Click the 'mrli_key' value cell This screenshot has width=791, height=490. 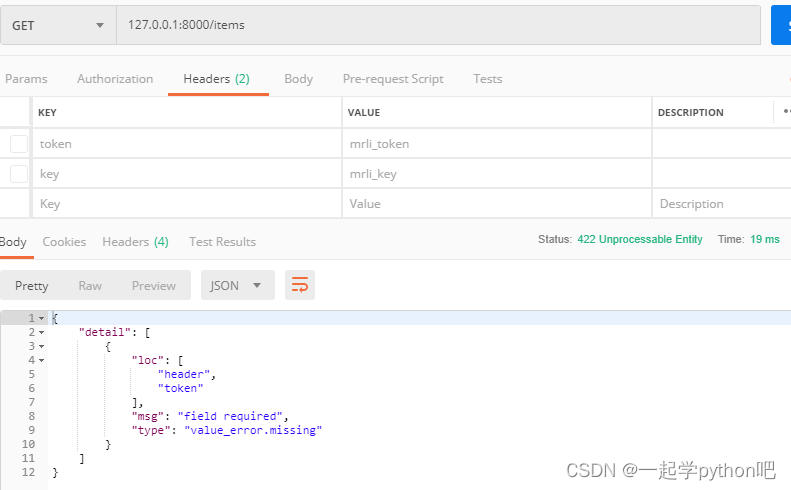[x=496, y=174]
